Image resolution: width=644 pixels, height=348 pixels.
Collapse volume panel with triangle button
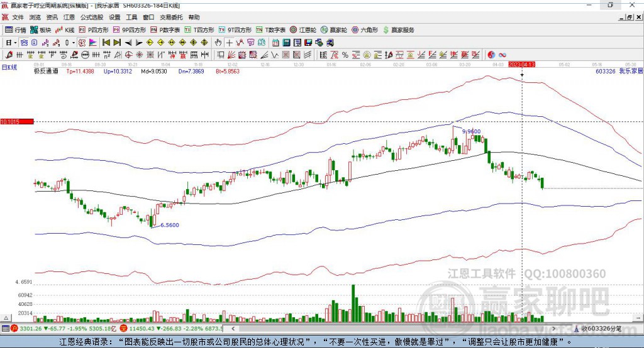[x=6, y=318]
